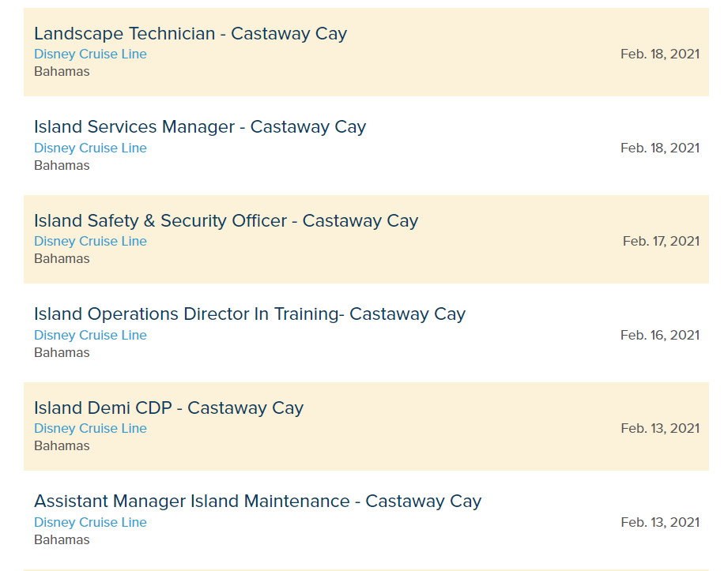View Assistant Manager Island Maintenance job
This screenshot has width=728, height=571.
point(257,502)
